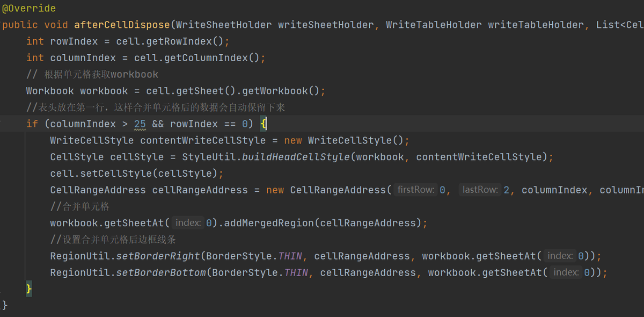Click the underlined number 25 in the if condition
644x317 pixels.
[x=140, y=124]
